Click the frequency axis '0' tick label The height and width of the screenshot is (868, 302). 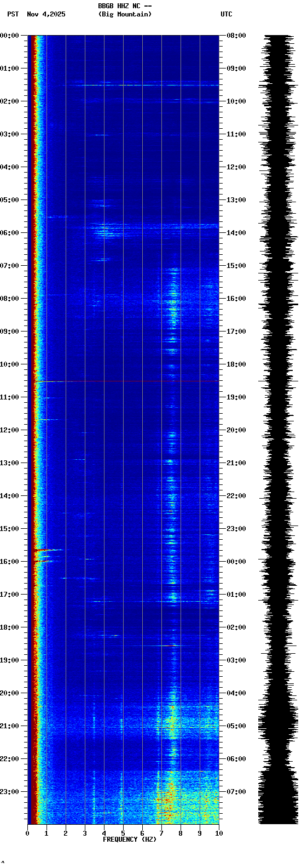(27, 833)
